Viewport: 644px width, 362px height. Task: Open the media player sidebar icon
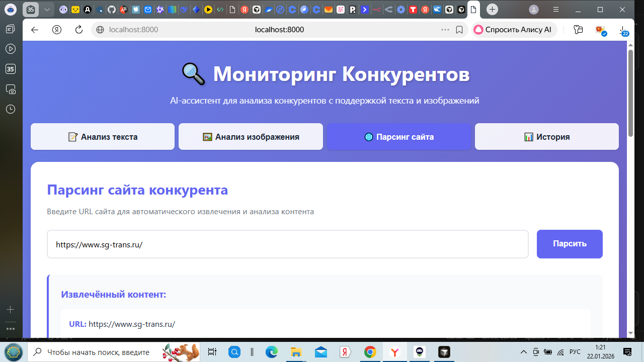[x=11, y=48]
